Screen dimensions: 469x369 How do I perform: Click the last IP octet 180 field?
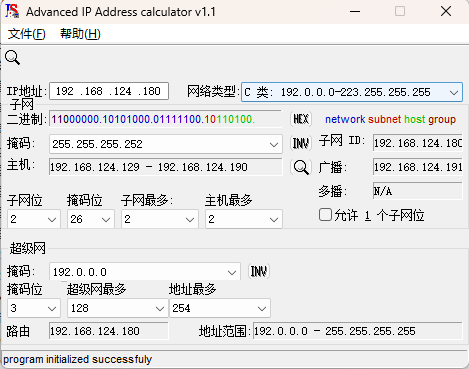click(151, 91)
